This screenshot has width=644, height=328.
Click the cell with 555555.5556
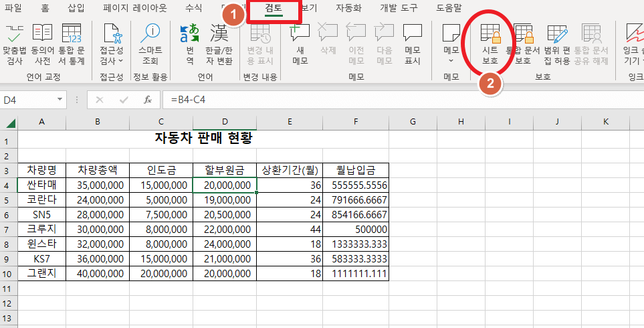click(x=356, y=185)
